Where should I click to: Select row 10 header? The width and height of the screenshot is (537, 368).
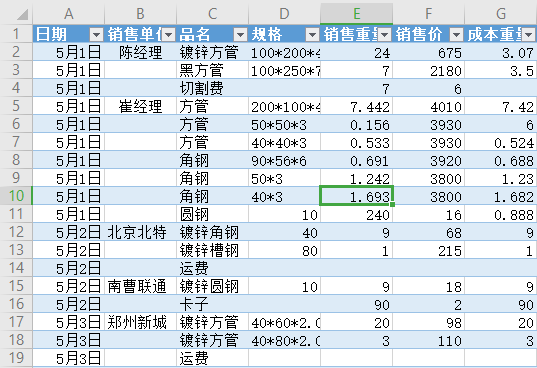(16, 196)
